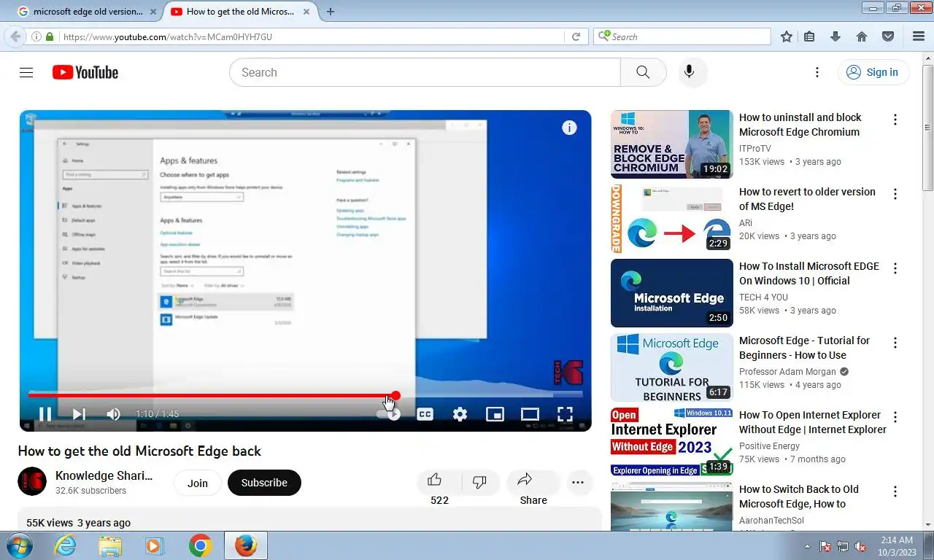Screen dimensions: 934x560
Task: Open more actions ellipsis beside Share
Action: [x=578, y=482]
